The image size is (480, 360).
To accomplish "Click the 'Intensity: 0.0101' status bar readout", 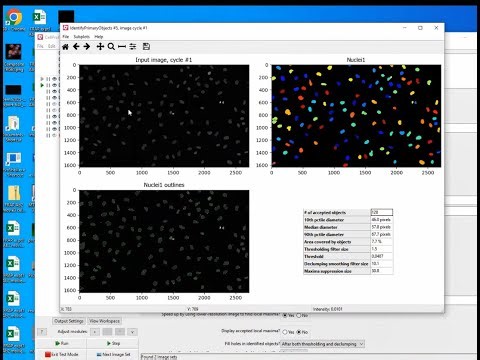I will pos(327,309).
